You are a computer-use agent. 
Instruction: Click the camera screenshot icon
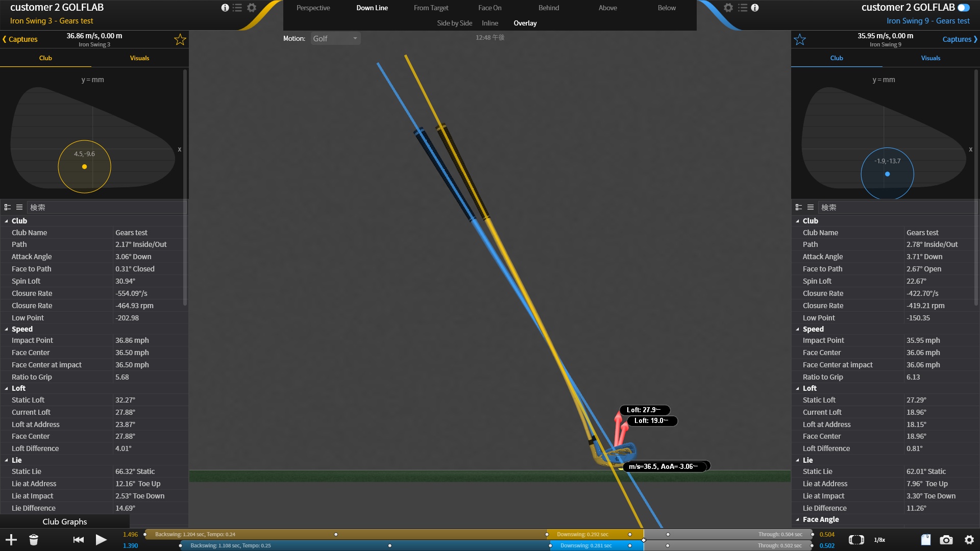[x=946, y=540]
